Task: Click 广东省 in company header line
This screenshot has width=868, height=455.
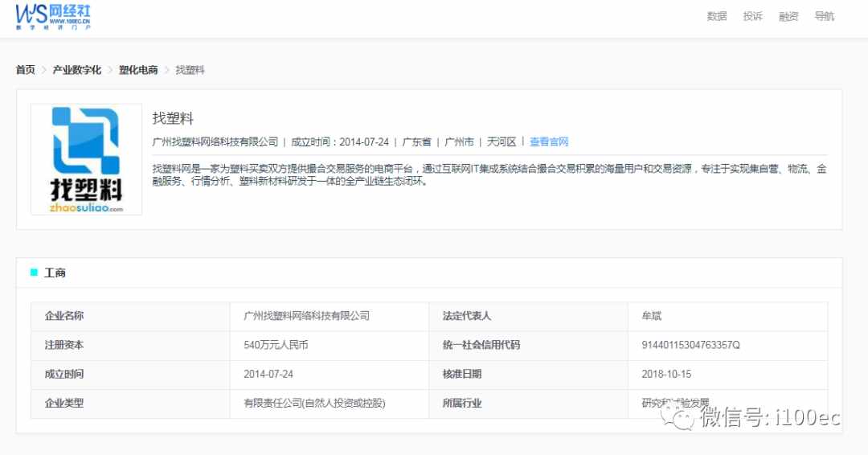Action: [x=416, y=141]
